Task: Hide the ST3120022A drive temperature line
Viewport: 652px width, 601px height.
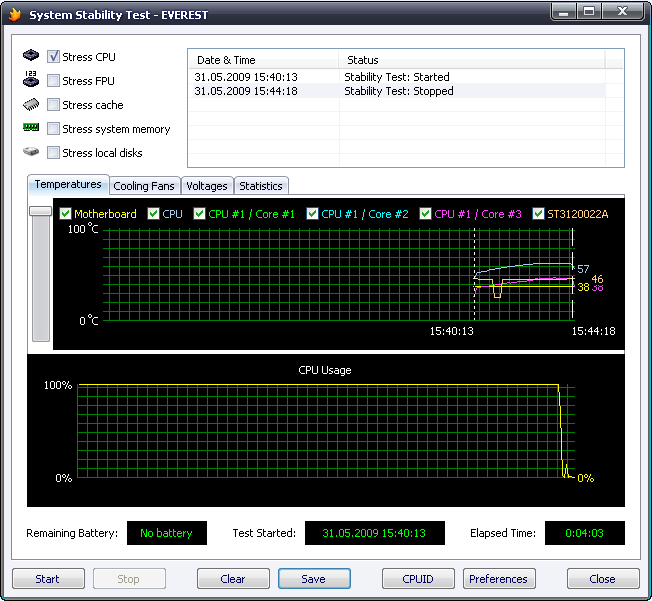Action: (539, 214)
